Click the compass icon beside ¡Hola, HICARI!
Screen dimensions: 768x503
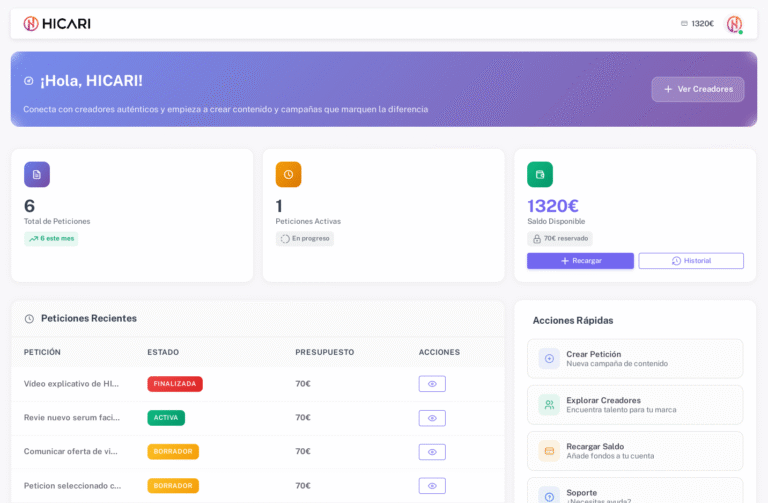tap(29, 81)
